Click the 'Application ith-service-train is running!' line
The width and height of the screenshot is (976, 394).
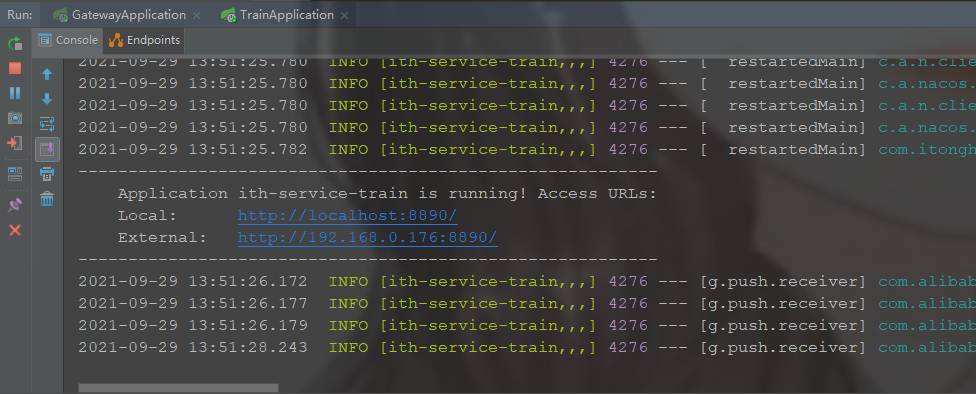click(387, 194)
